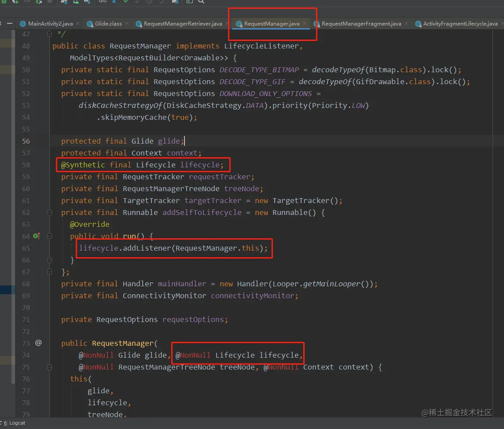The image size is (504, 429).
Task: Close the MainActivity2.java tab
Action: [x=78, y=23]
